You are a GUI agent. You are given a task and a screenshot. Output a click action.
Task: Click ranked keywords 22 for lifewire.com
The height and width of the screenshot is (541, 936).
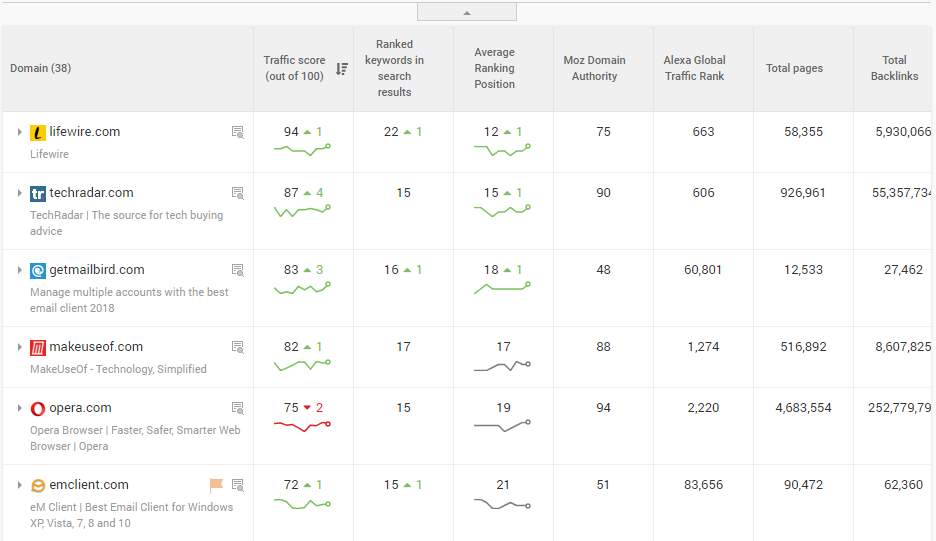[391, 132]
